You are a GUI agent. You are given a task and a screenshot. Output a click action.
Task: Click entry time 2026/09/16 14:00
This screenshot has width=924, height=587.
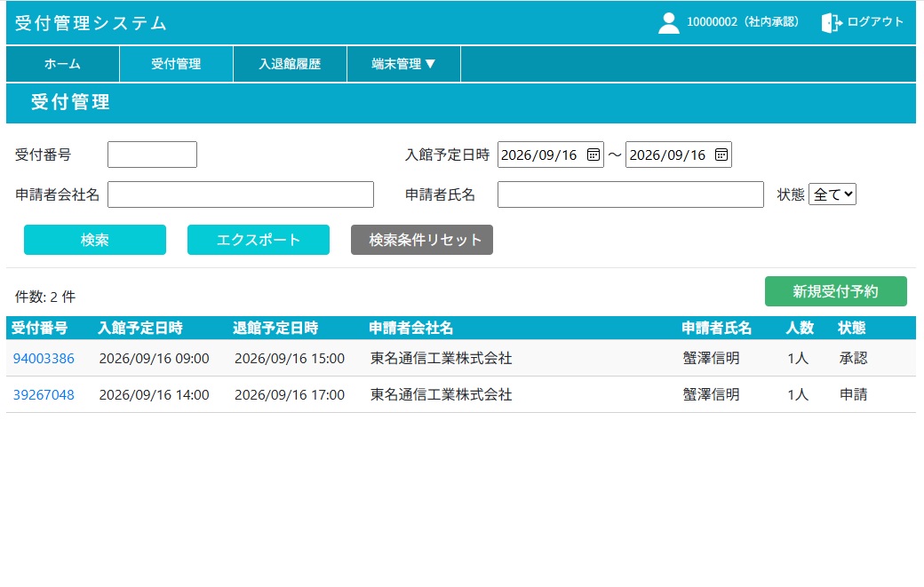click(x=155, y=395)
